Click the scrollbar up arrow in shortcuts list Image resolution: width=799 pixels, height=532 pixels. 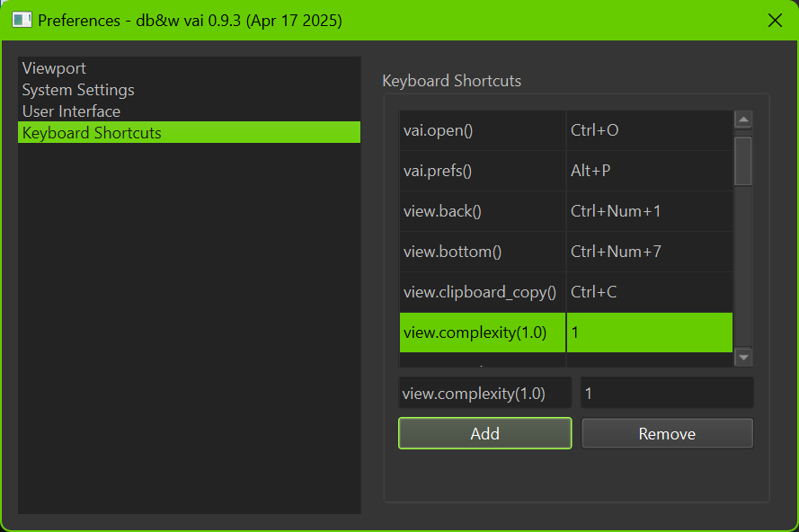[x=743, y=120]
